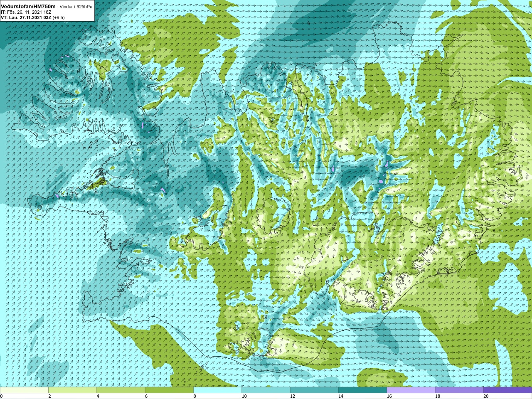
Task: Click the legend scale value 16
Action: click(389, 396)
